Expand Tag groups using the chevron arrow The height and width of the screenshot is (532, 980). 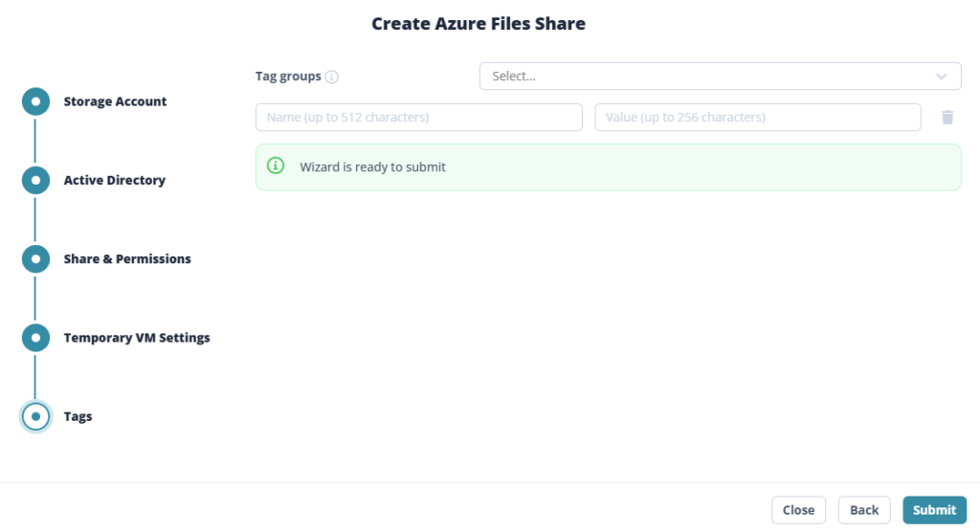tap(942, 77)
